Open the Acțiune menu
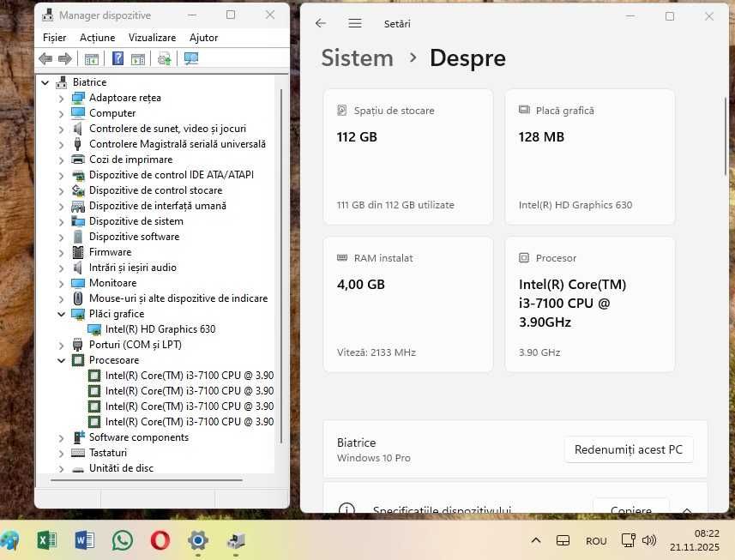Viewport: 735px width, 560px height. point(98,38)
